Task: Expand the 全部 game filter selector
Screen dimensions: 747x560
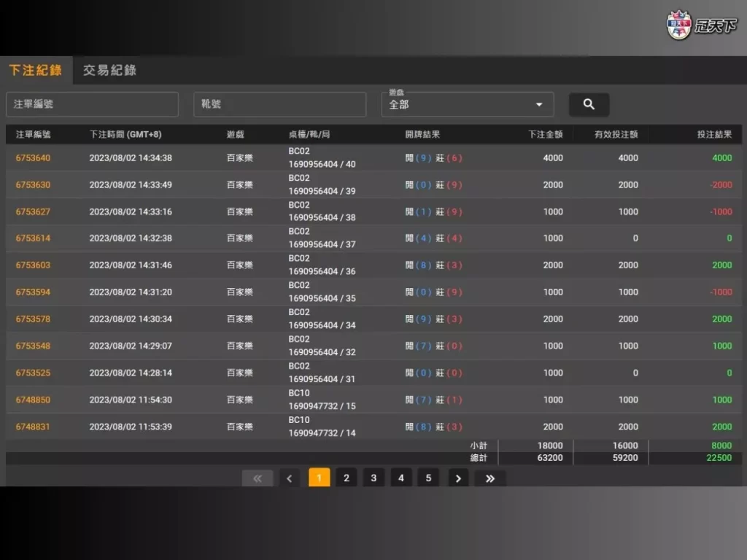Action: 467,104
